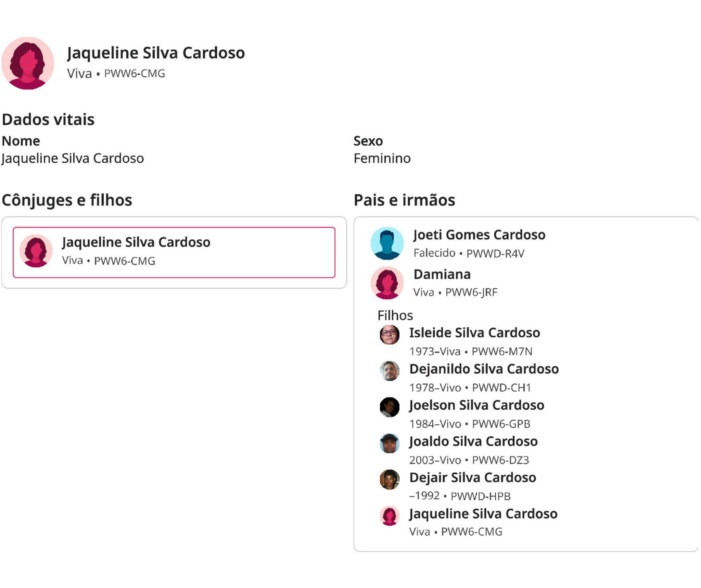Open Dejair Silva Cardoso's profile photo
The image size is (701, 588).
(x=390, y=479)
